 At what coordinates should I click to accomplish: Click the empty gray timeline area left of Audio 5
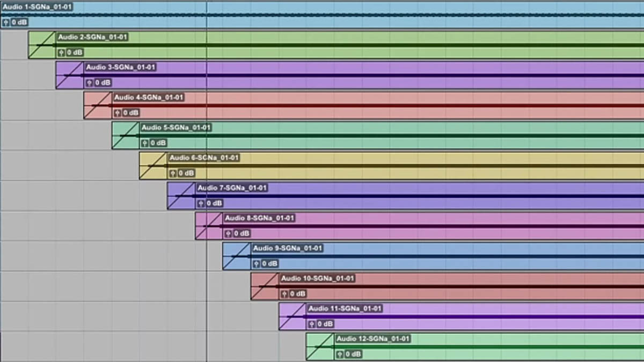click(x=54, y=134)
